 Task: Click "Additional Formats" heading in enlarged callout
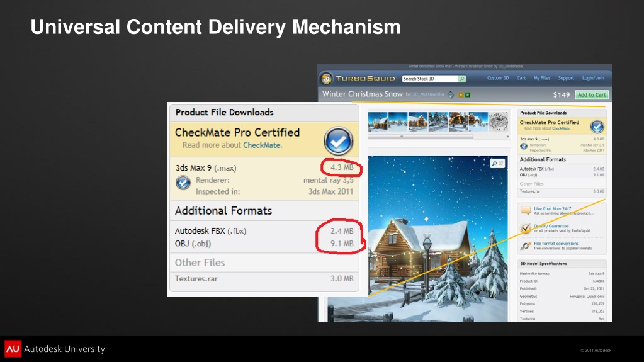point(223,211)
